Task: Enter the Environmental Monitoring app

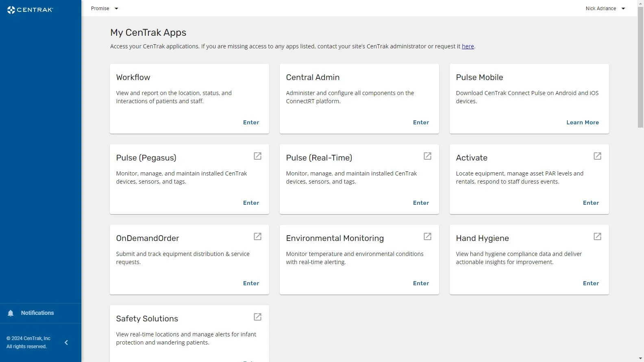Action: click(x=421, y=283)
